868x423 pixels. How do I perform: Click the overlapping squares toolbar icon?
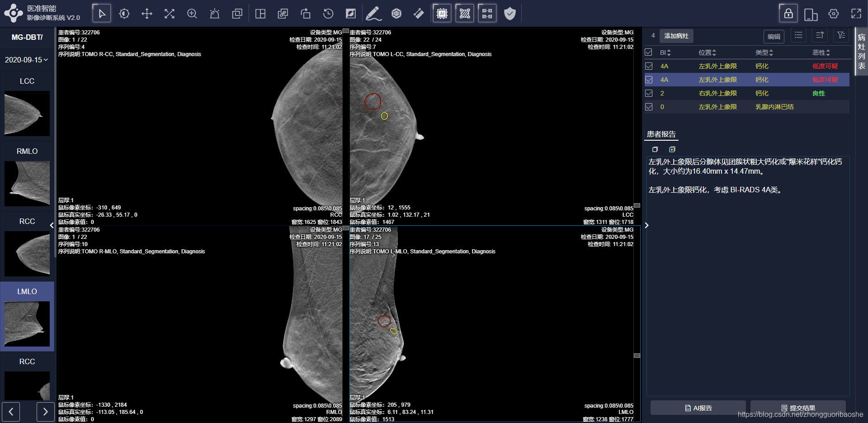tap(237, 14)
